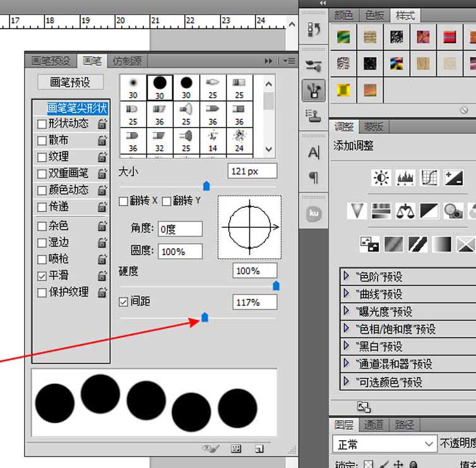Open the History panel icon
The image size is (476, 468).
(x=314, y=30)
